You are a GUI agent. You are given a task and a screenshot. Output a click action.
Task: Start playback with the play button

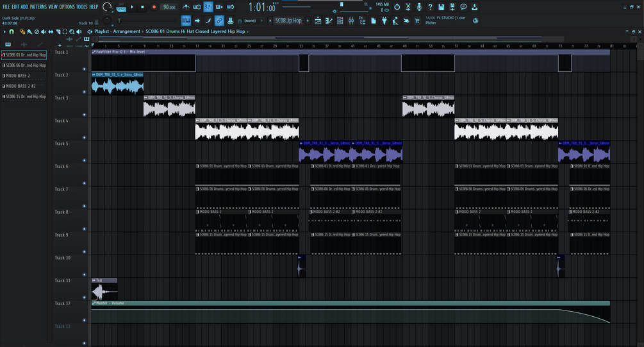(x=132, y=7)
